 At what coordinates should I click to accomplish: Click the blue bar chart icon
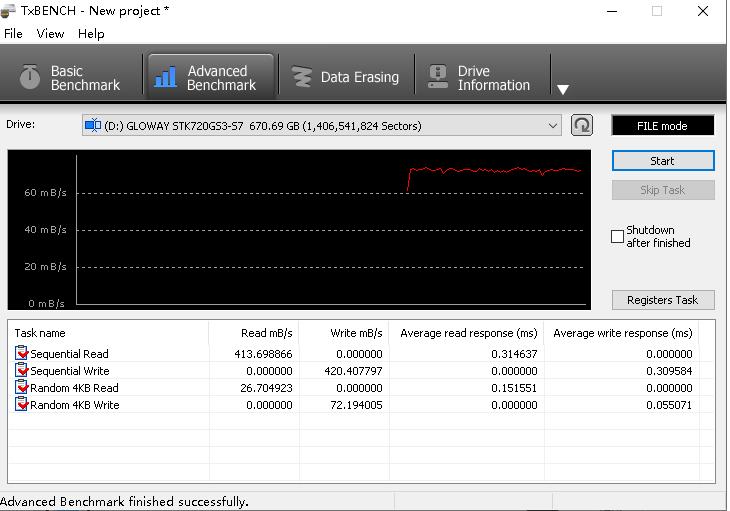pos(165,77)
